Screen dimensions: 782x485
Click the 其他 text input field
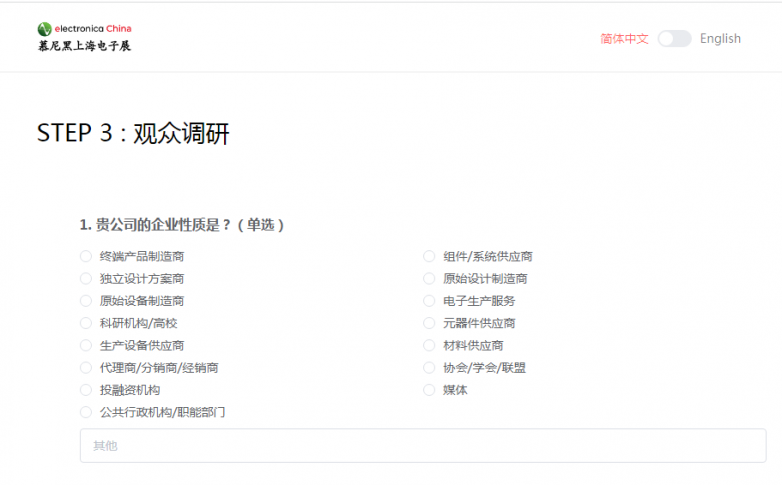point(422,446)
